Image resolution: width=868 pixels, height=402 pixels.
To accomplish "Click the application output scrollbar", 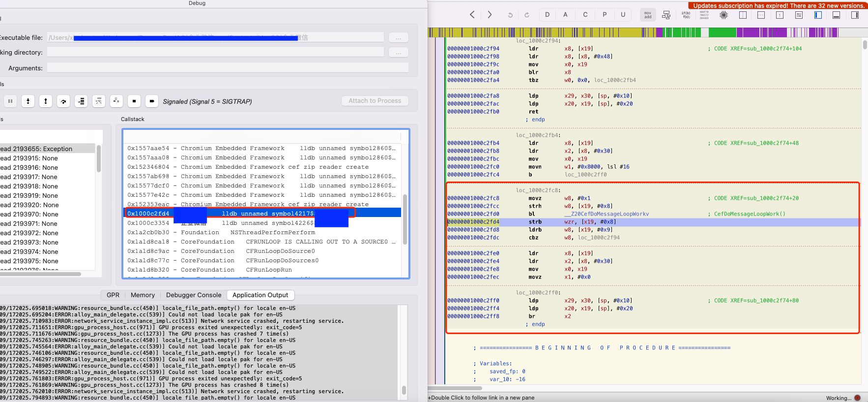I will 404,390.
